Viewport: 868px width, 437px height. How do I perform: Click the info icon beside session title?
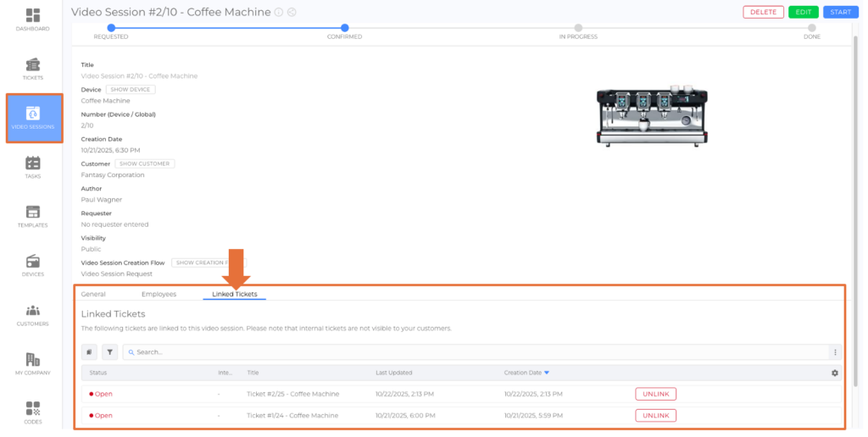[x=279, y=13]
